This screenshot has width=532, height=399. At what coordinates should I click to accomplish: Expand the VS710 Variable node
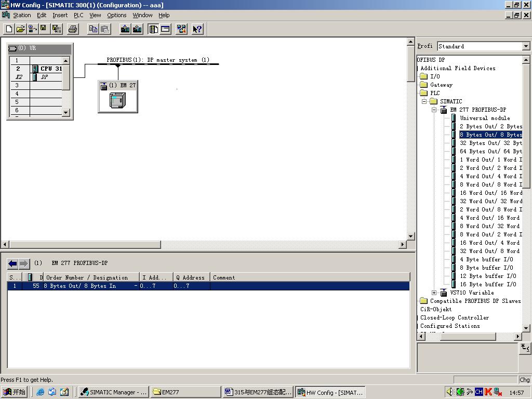[434, 293]
